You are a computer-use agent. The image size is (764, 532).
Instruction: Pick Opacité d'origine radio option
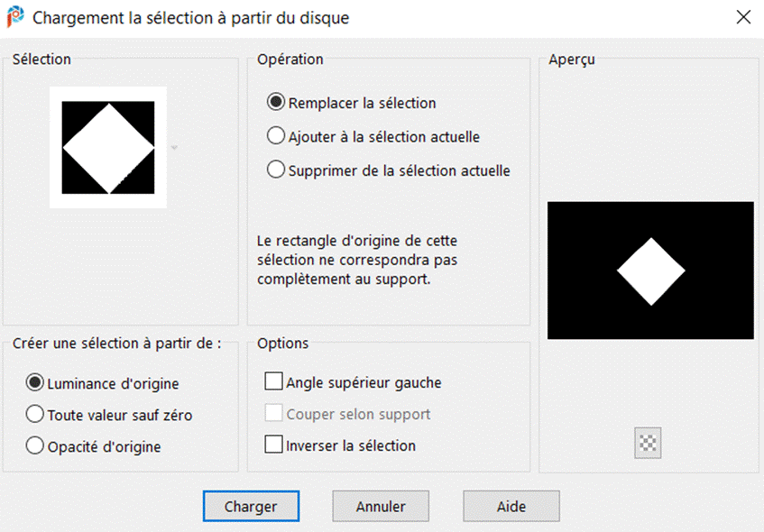pos(36,445)
